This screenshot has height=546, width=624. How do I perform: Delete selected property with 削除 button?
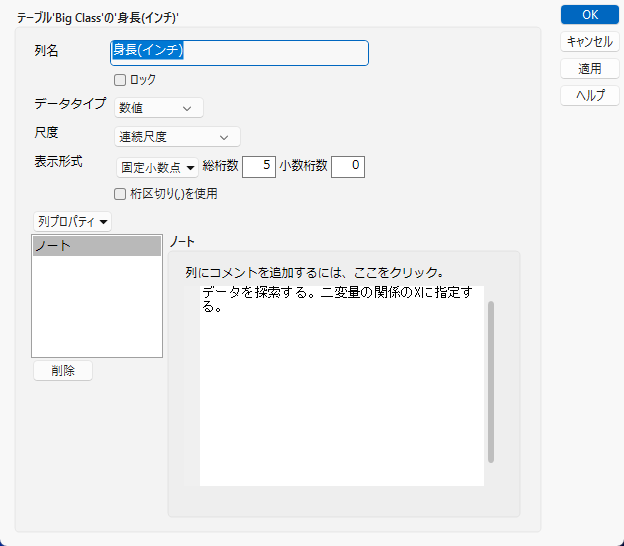[x=63, y=370]
